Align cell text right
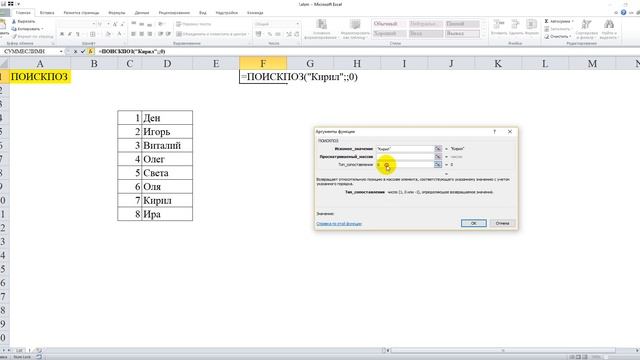 tap(150, 34)
